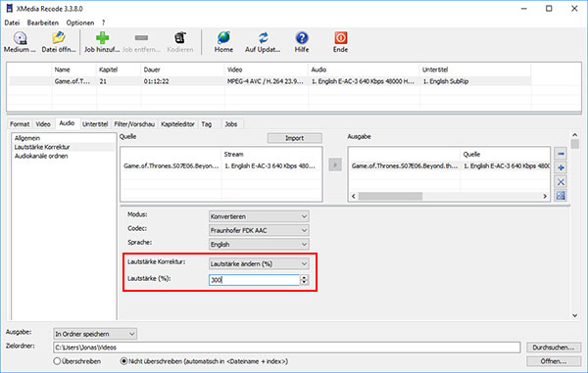Screen dimensions: 588x373
Task: Open Hilfe question mark icon
Action: pos(302,38)
